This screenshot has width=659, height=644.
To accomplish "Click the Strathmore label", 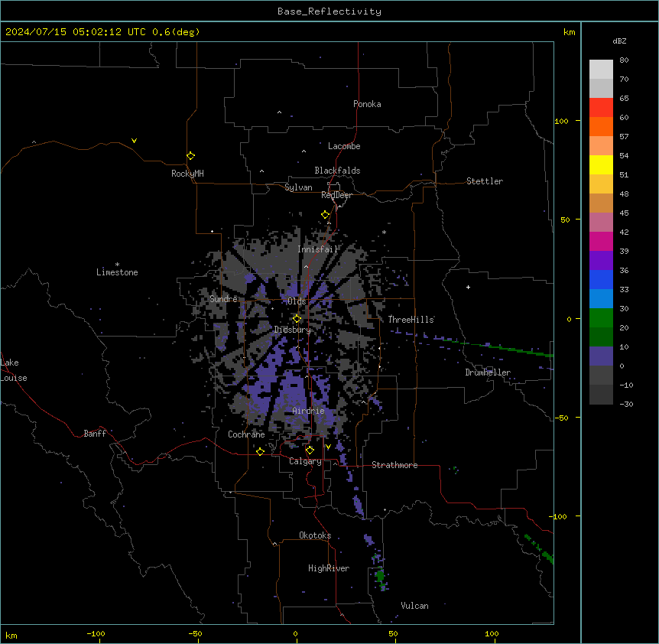I will tap(394, 465).
